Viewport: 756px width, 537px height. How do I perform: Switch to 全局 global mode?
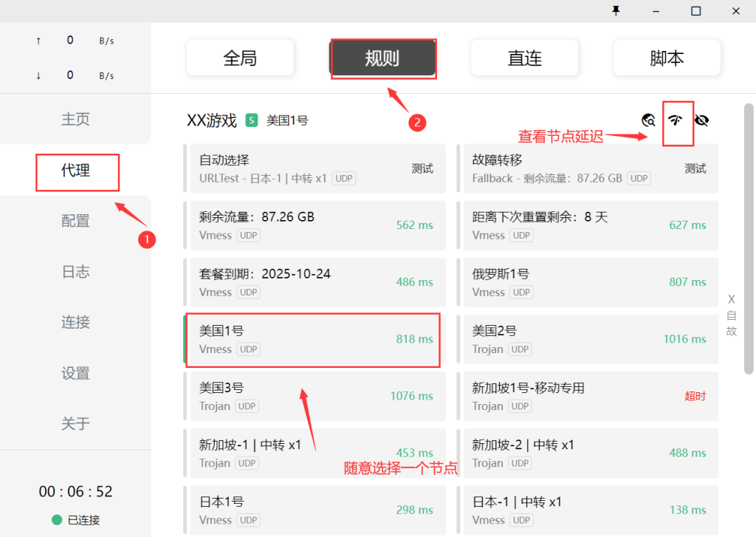click(240, 58)
